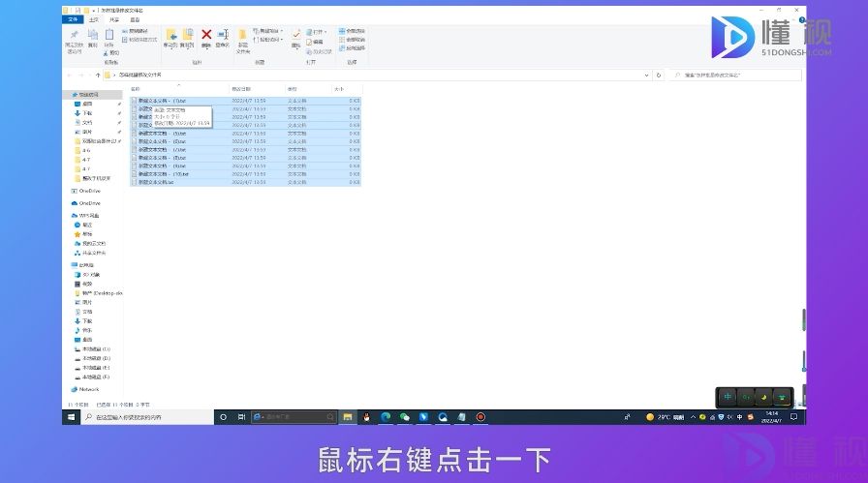The width and height of the screenshot is (868, 483).
Task: Open the blue 文件 File tab
Action: [73, 19]
